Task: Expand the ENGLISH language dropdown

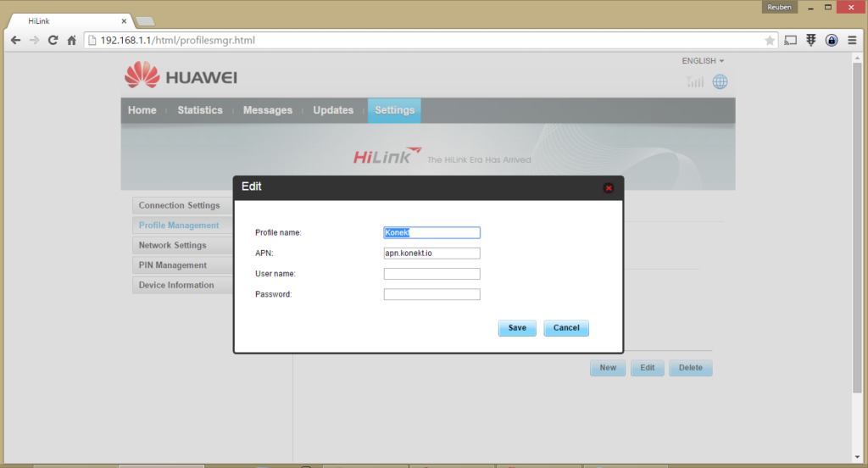Action: click(703, 61)
